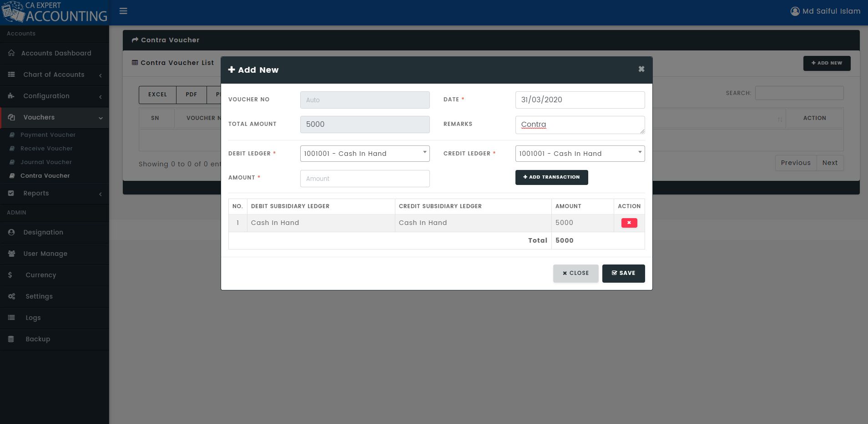
Task: Expand Chart of Accounts submenu
Action: (x=55, y=75)
